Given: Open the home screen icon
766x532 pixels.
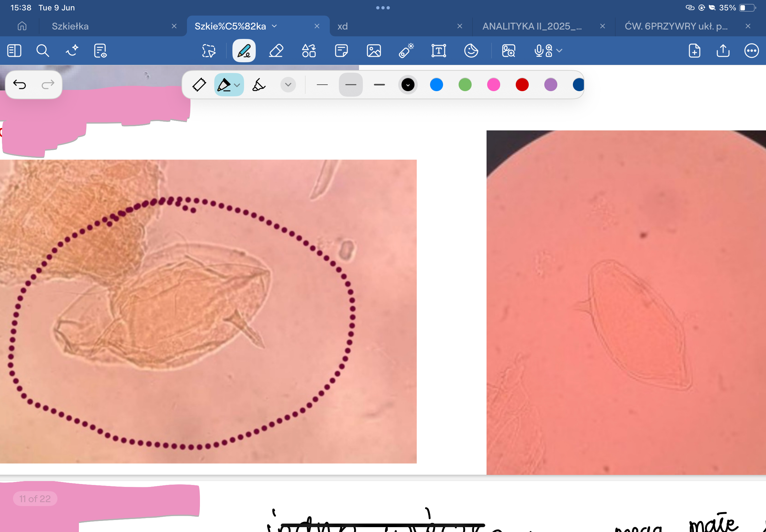Looking at the screenshot, I should (22, 26).
